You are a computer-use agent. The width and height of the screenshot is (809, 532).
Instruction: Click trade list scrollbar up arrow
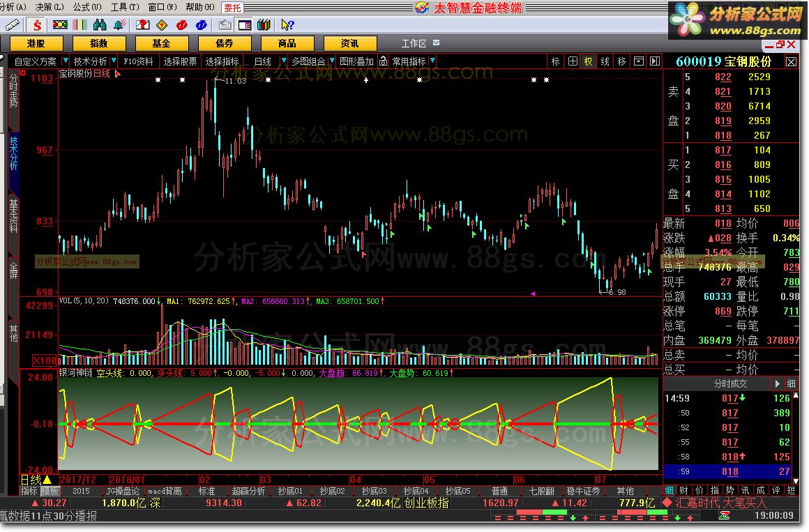796,396
